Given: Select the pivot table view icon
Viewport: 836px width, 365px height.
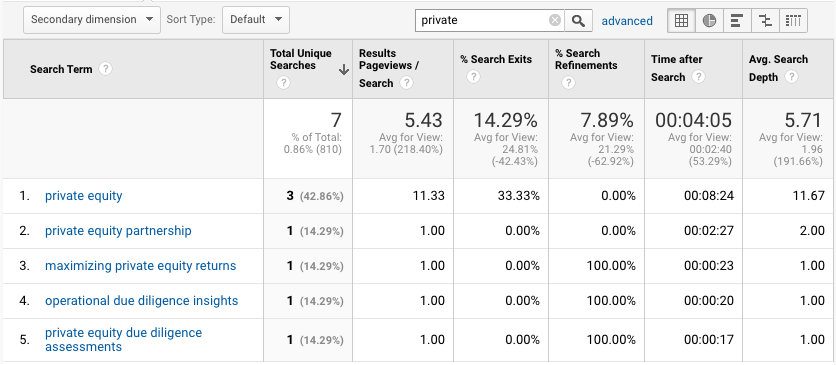Looking at the screenshot, I should click(793, 21).
